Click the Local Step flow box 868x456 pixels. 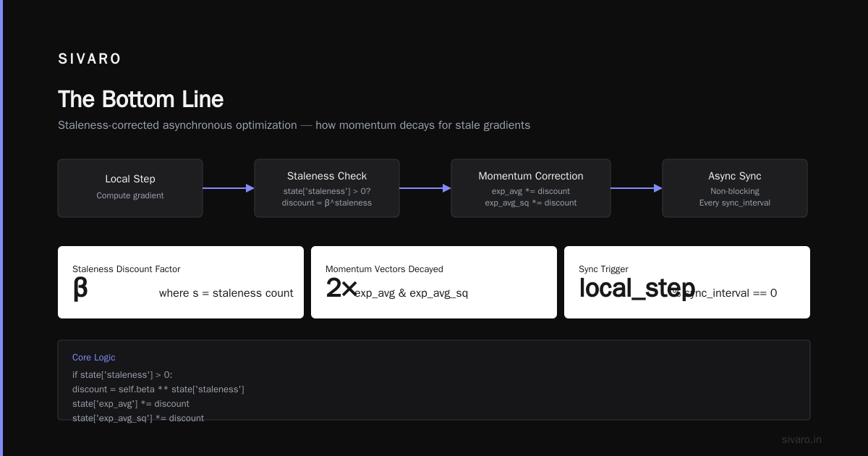pyautogui.click(x=130, y=188)
